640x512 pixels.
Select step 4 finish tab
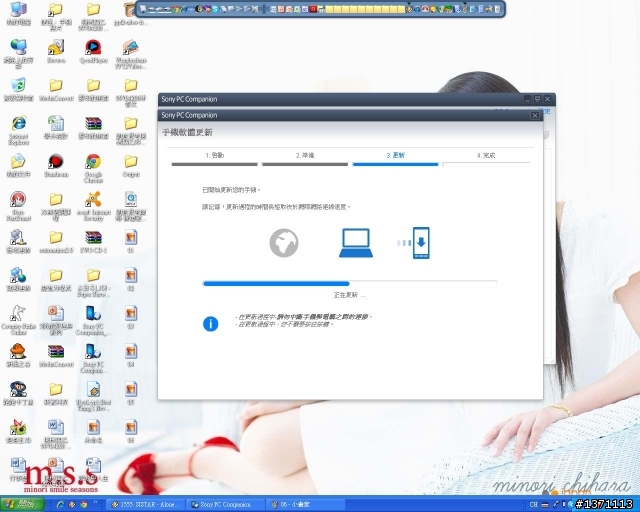tap(486, 159)
